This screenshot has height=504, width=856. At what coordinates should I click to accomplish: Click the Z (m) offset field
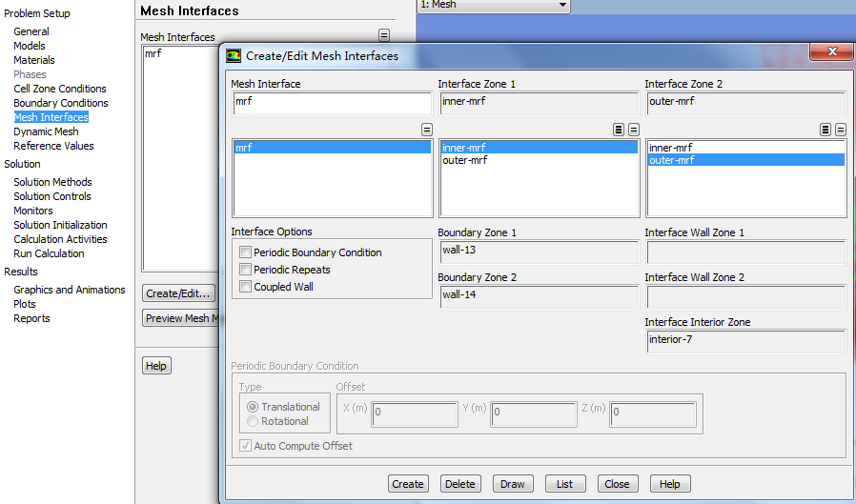click(653, 414)
